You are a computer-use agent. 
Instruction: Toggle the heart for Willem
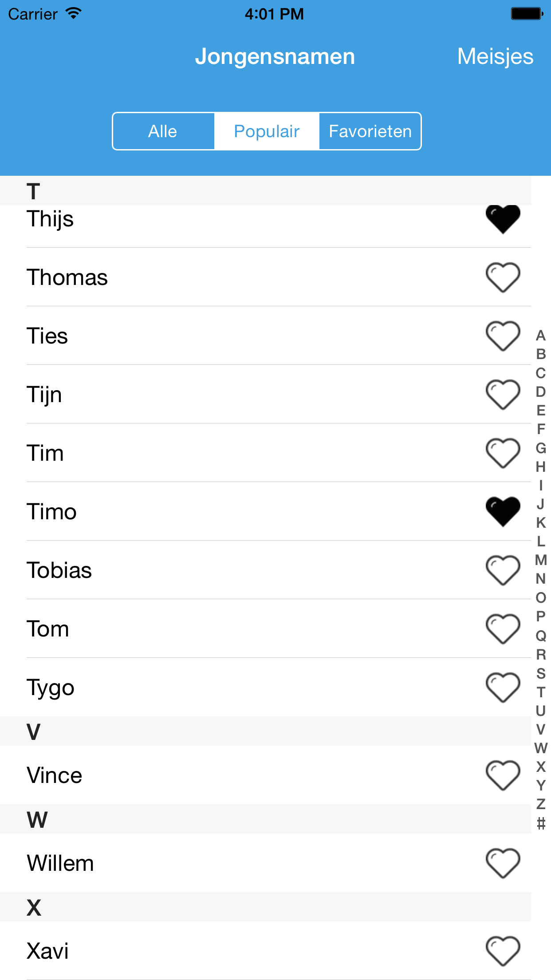[503, 863]
